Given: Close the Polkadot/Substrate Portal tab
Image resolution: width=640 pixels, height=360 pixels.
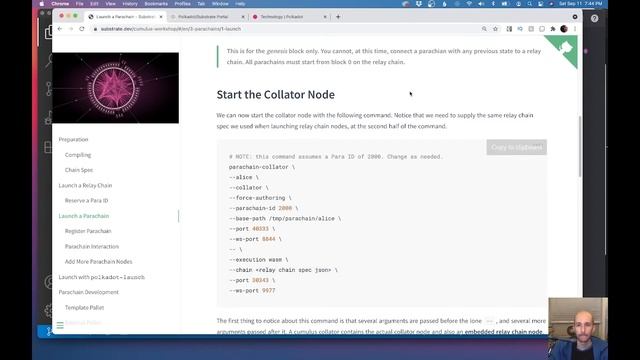Looking at the screenshot, I should tap(243, 17).
